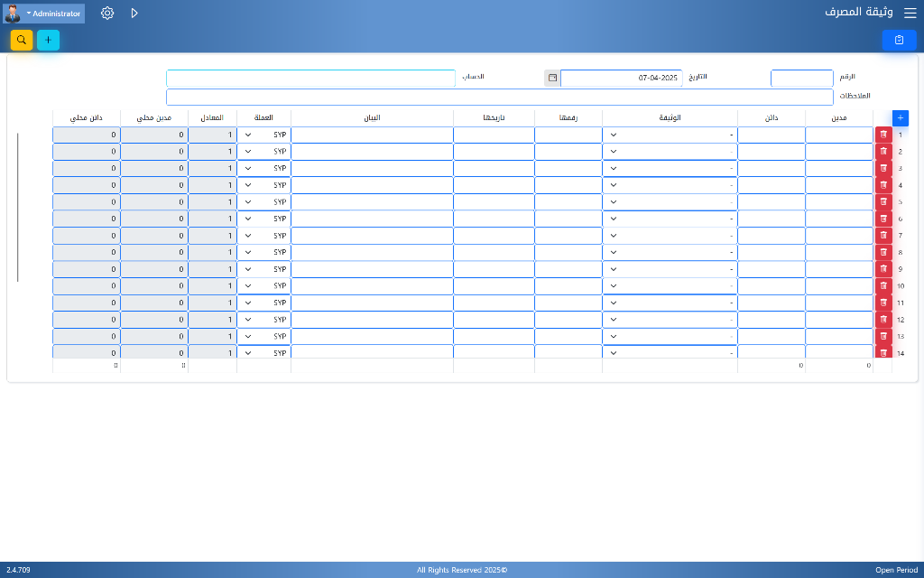Open the calendar picker next to date field

point(552,79)
